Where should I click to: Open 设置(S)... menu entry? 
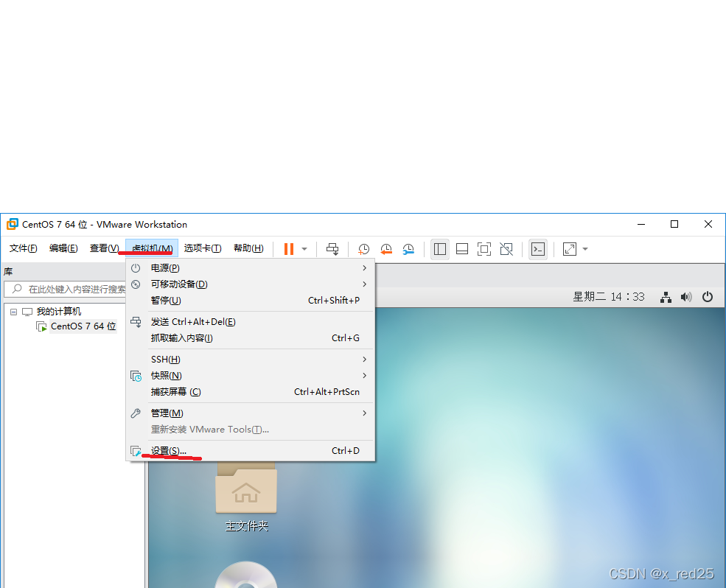click(x=250, y=450)
